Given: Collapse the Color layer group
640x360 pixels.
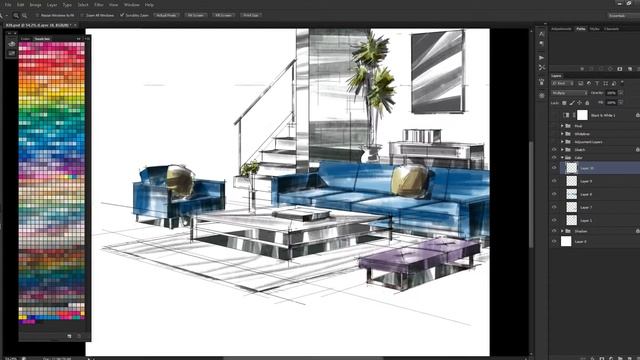Looking at the screenshot, I should click(x=562, y=158).
